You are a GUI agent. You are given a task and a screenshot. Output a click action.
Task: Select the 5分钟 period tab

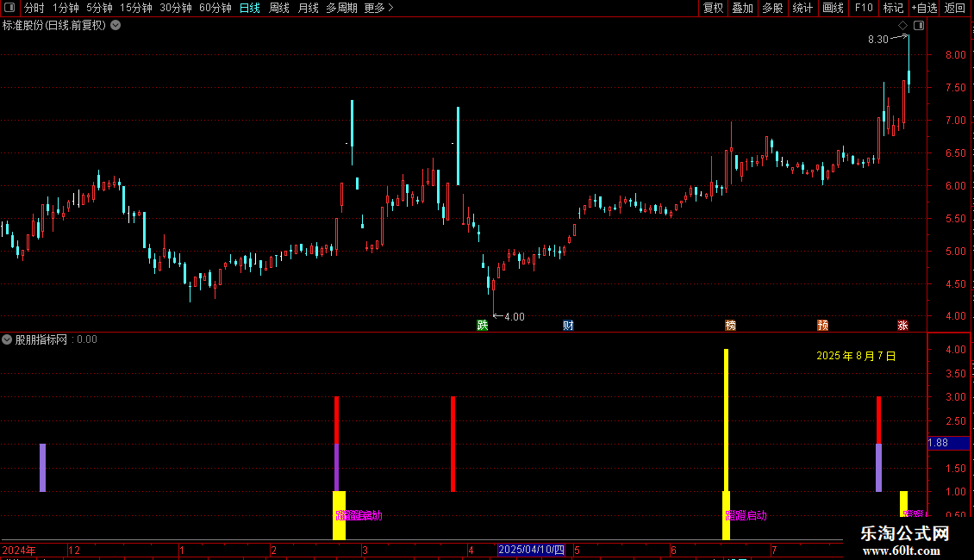[x=99, y=8]
